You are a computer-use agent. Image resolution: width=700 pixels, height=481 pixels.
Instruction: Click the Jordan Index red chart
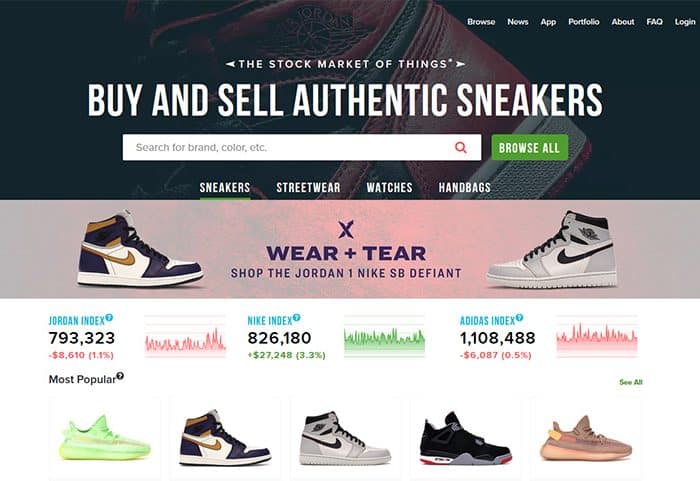[185, 336]
